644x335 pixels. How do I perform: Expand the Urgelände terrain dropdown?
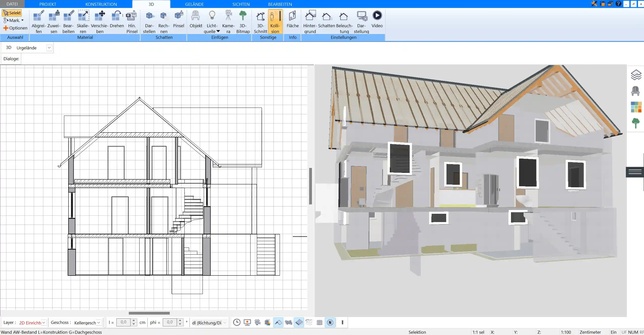point(49,47)
